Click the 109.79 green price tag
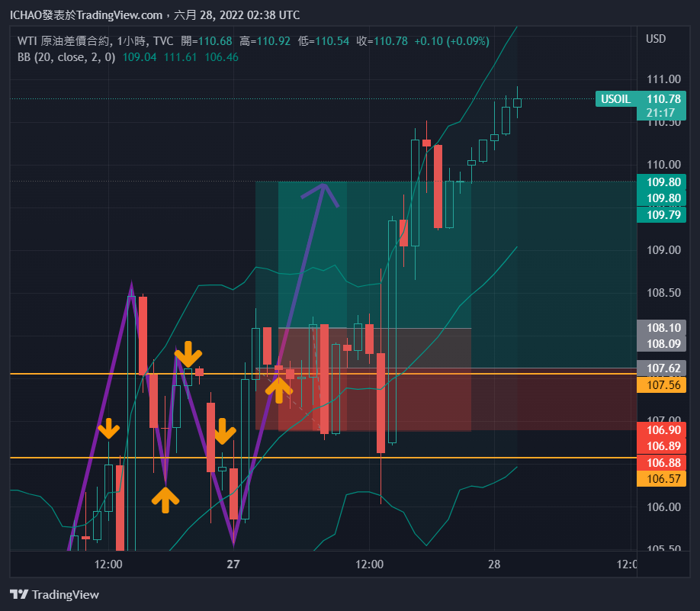700x611 pixels. point(663,215)
